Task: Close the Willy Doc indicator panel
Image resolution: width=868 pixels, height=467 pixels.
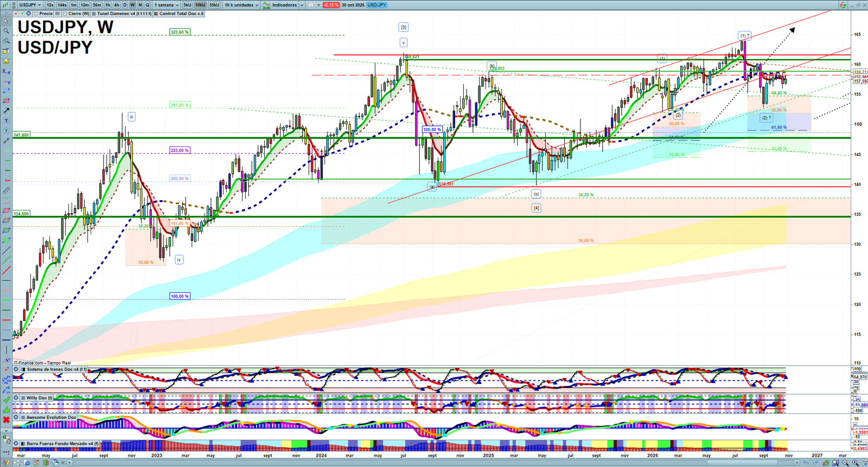Action: 16,398
